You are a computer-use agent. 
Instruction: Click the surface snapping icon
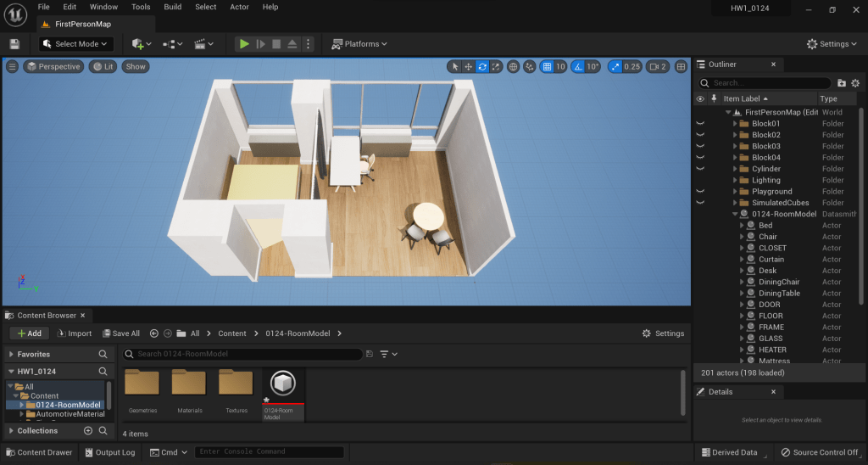(x=530, y=66)
